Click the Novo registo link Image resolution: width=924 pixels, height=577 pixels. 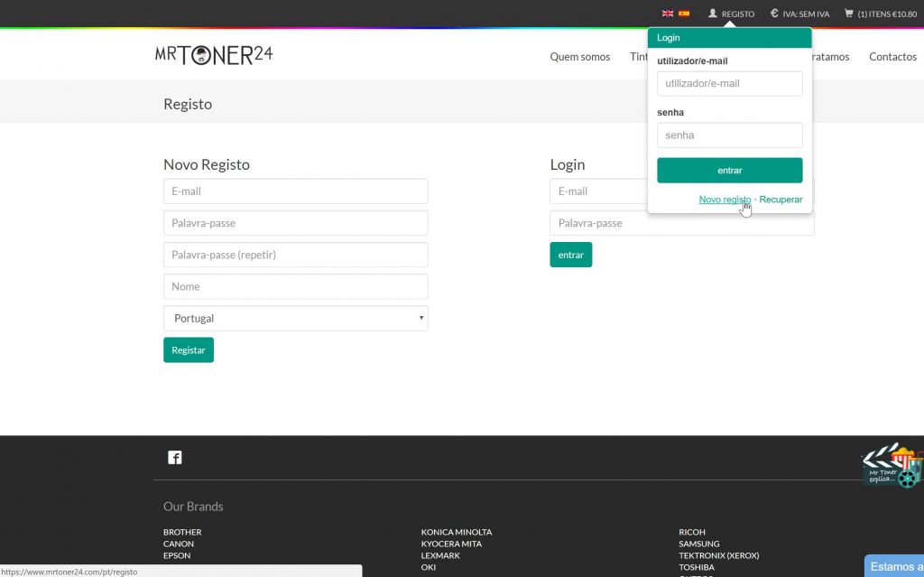click(x=724, y=200)
